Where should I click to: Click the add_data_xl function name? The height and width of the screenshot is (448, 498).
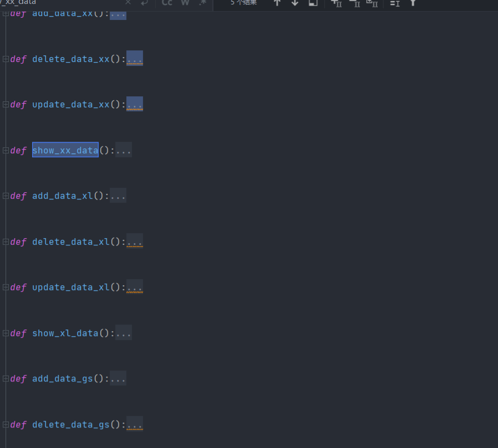click(x=63, y=196)
